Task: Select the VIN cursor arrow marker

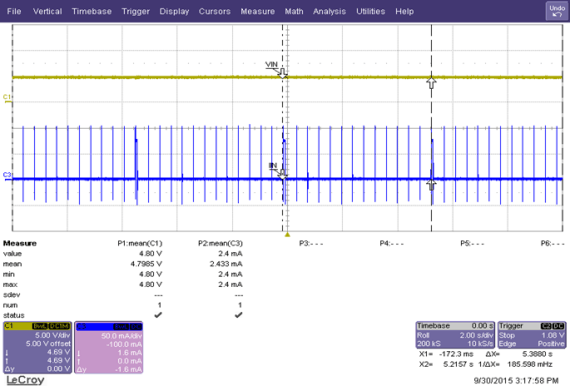Action: [282, 73]
